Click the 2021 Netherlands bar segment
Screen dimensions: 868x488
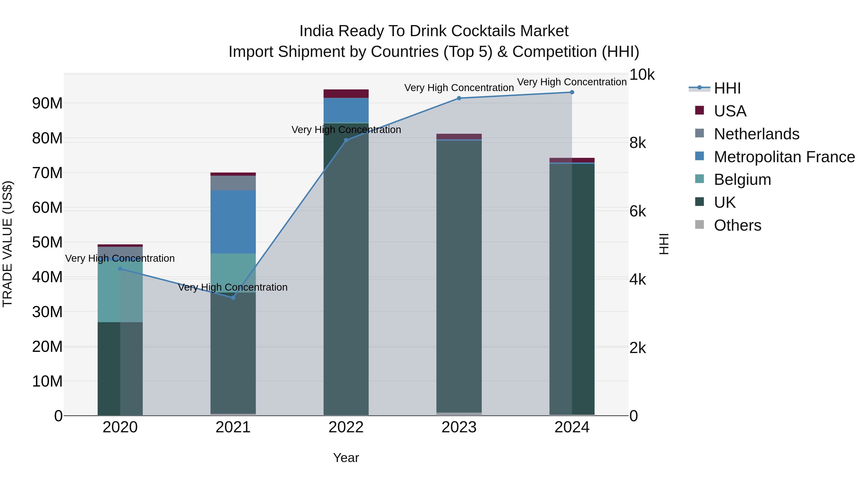click(x=233, y=183)
